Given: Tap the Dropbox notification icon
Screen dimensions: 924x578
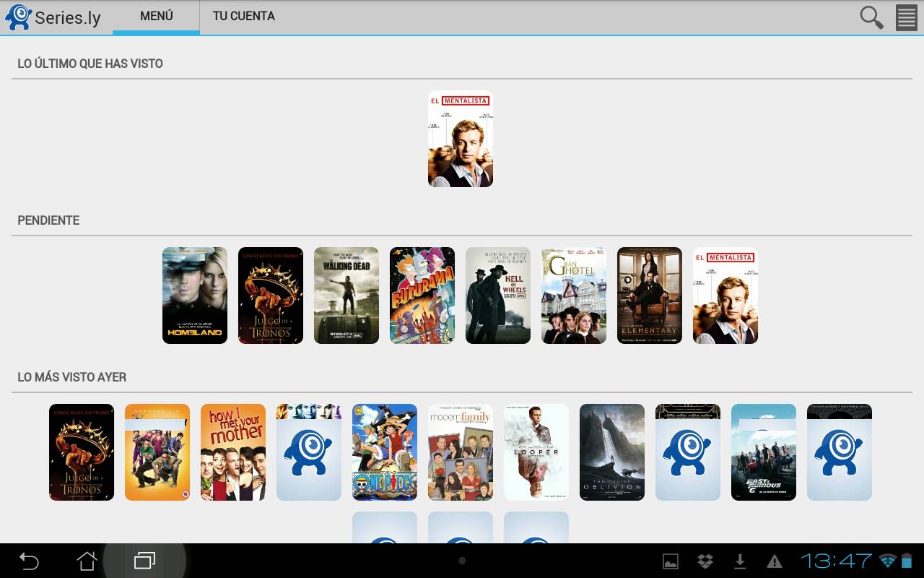Looking at the screenshot, I should (705, 561).
